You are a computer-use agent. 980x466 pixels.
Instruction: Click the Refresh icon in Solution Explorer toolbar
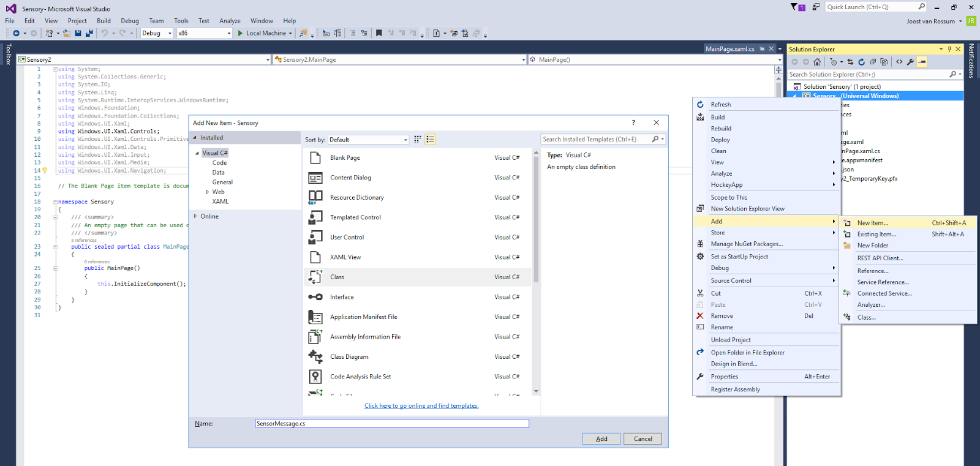click(x=861, y=62)
